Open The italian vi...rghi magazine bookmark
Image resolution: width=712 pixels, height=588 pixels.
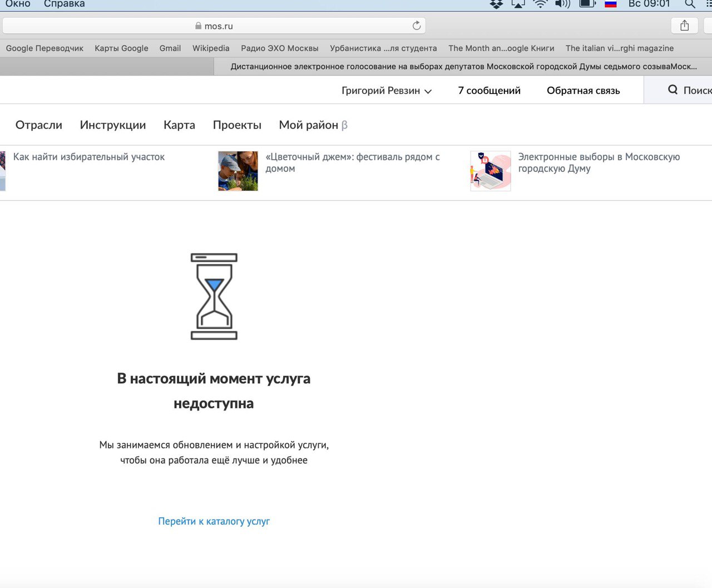[x=620, y=48]
